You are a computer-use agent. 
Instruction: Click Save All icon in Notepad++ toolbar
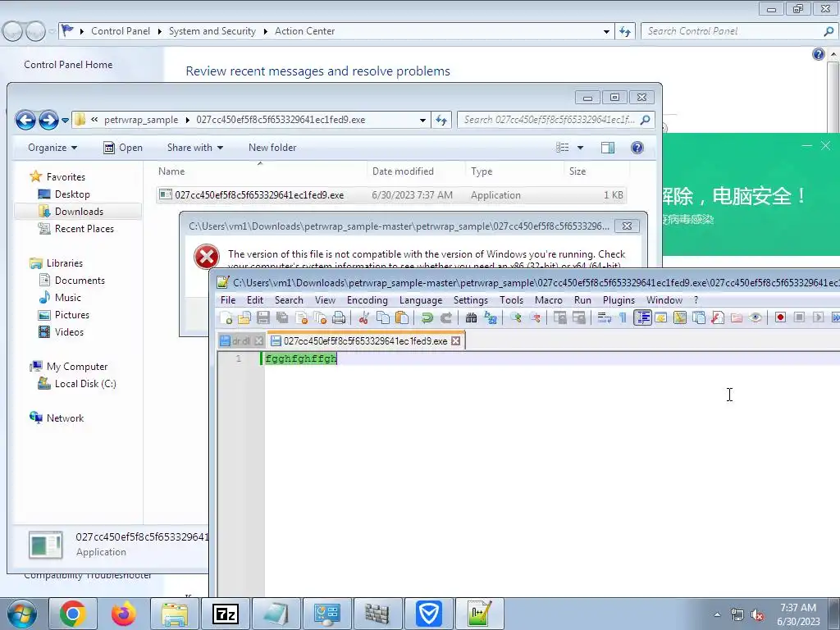pos(282,317)
